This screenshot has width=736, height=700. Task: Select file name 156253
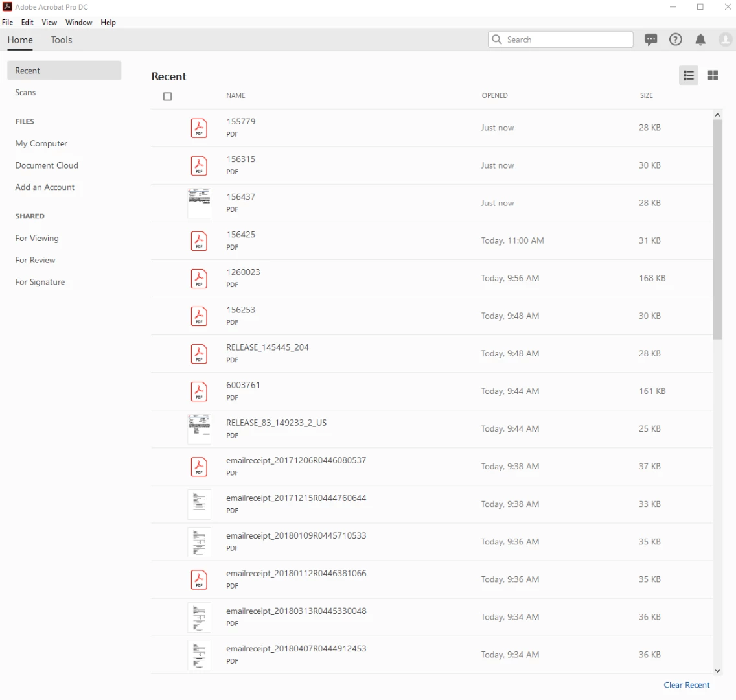[241, 310]
